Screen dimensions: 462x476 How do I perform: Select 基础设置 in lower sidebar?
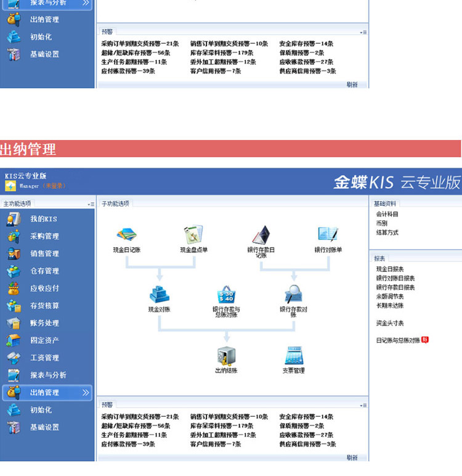point(44,427)
